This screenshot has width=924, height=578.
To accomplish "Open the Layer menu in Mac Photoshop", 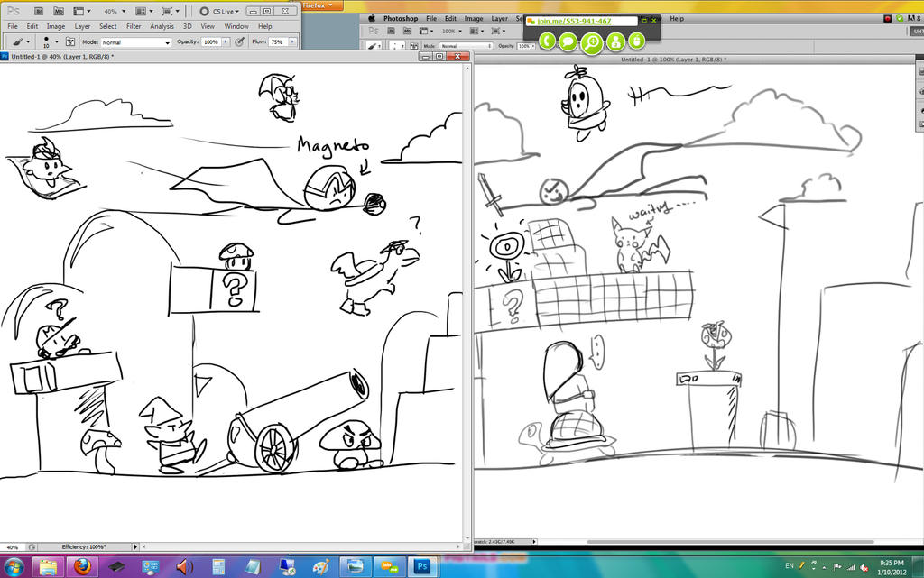I will click(499, 18).
